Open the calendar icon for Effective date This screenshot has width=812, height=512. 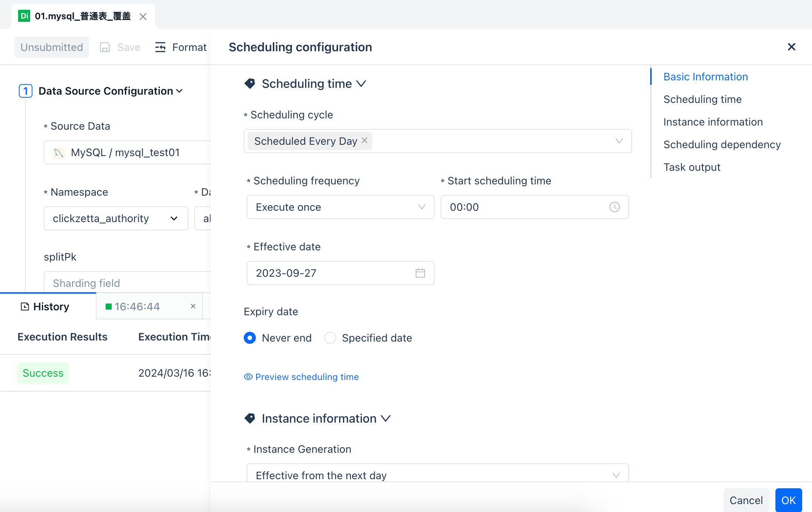click(x=420, y=273)
